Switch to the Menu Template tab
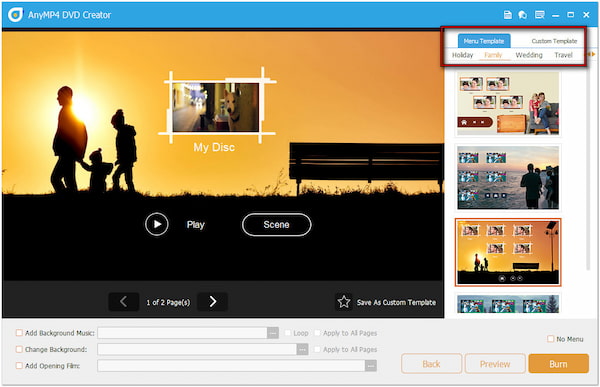 click(484, 41)
